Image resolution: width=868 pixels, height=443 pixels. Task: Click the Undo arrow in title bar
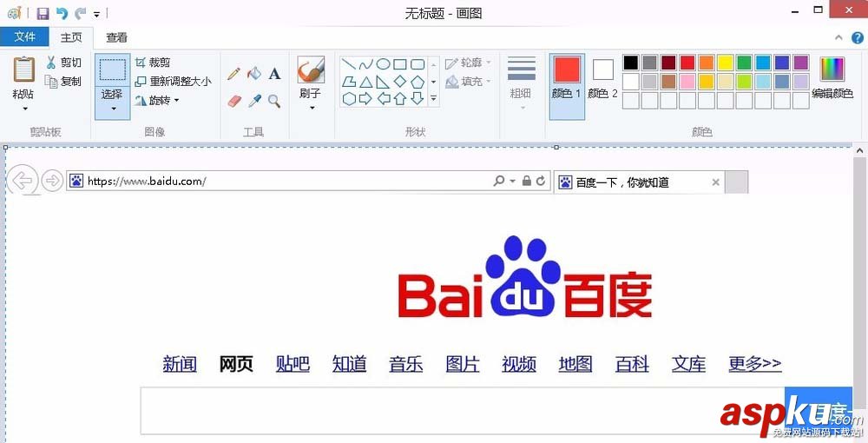click(x=62, y=13)
